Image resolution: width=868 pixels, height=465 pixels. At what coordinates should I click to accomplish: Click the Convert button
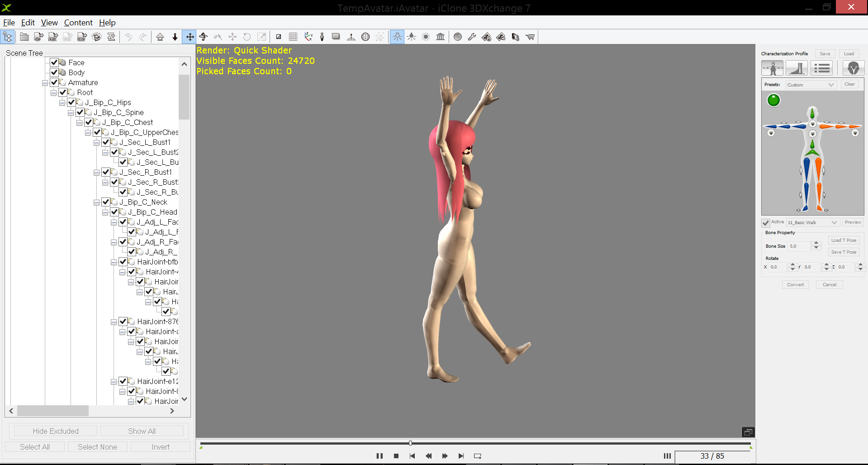coord(795,285)
